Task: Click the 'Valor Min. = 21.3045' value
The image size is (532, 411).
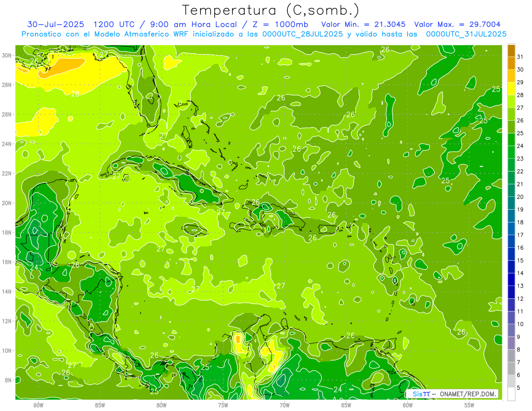Action: 364,24
